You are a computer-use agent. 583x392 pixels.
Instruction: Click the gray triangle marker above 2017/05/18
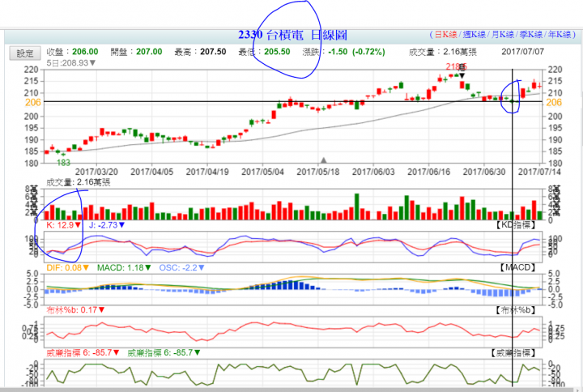tap(323, 160)
